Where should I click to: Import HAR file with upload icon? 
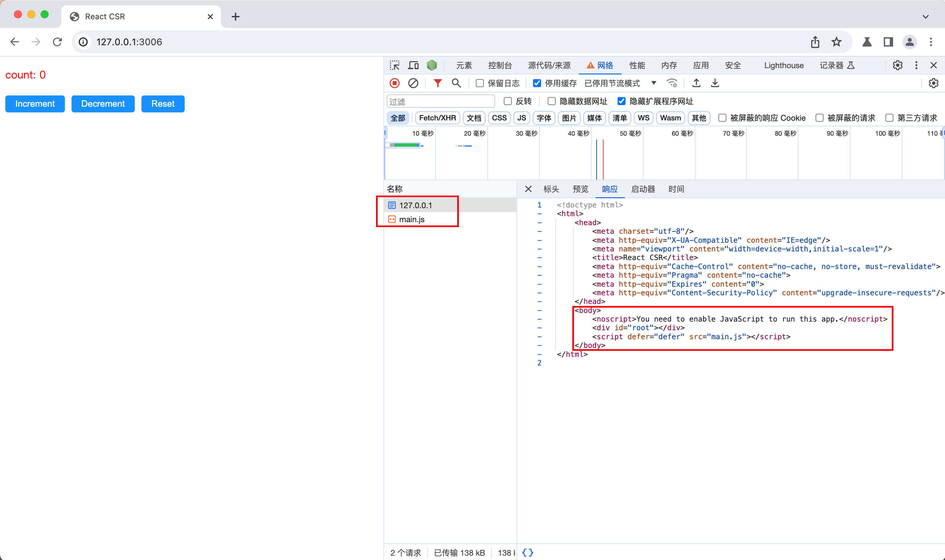(696, 83)
